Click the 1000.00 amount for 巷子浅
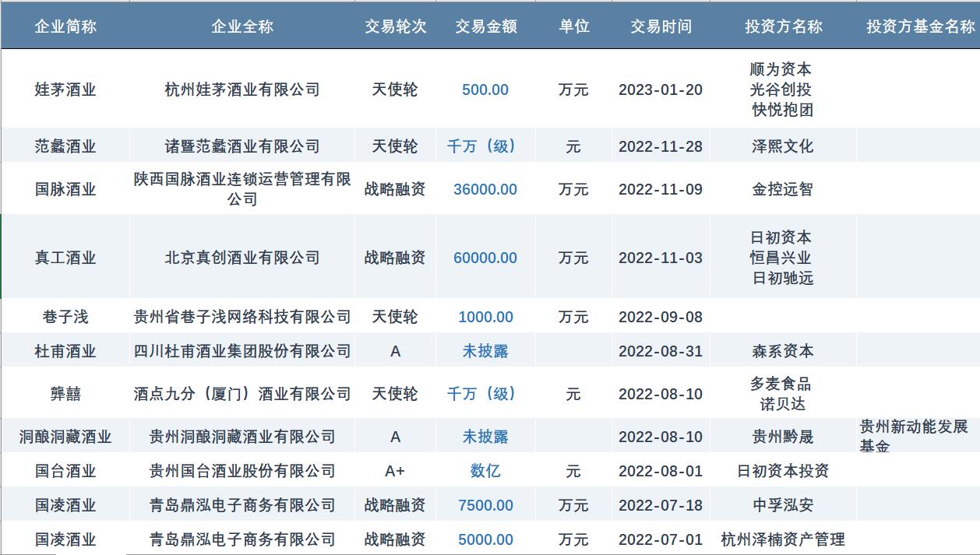This screenshot has width=980, height=555. tap(485, 317)
